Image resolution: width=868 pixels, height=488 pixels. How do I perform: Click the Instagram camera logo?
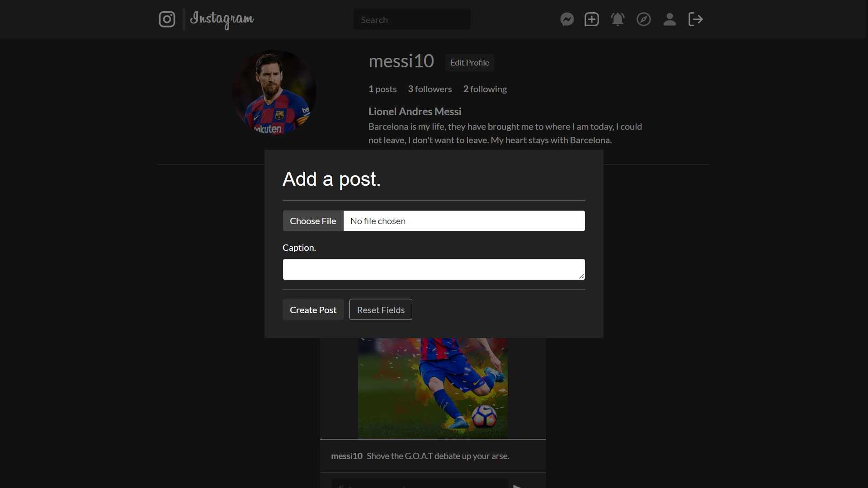(x=167, y=19)
